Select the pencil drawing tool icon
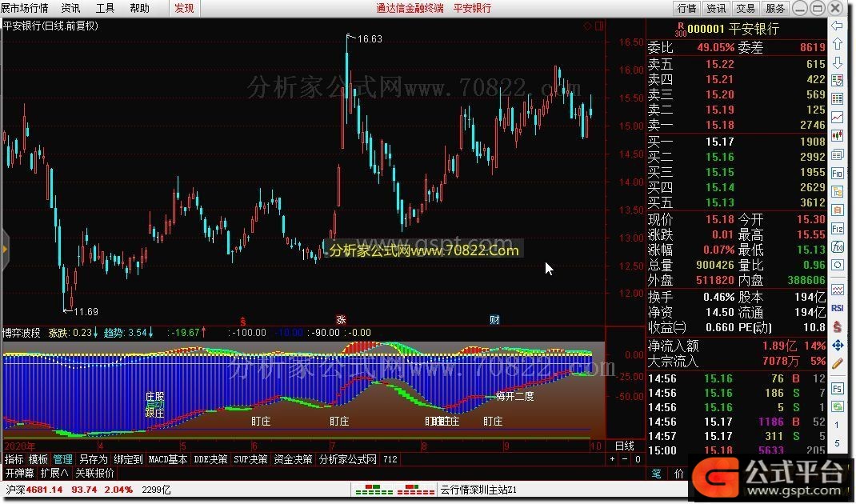The height and width of the screenshot is (504, 856). click(x=837, y=364)
